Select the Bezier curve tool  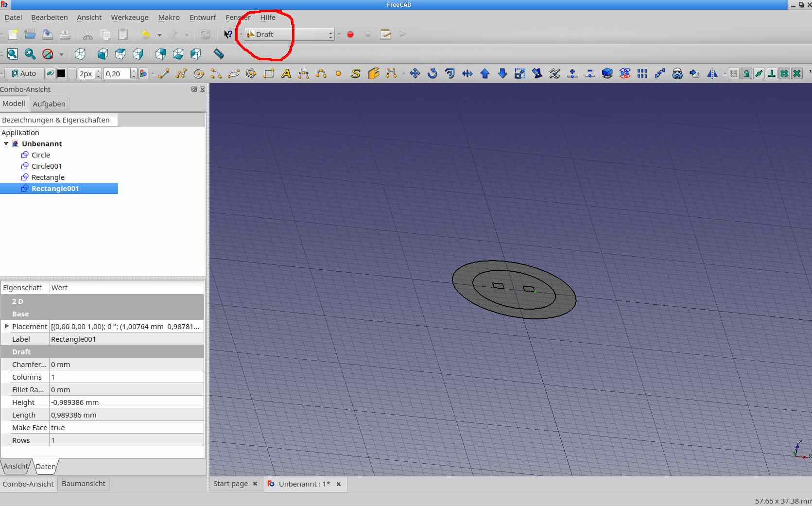coord(391,73)
